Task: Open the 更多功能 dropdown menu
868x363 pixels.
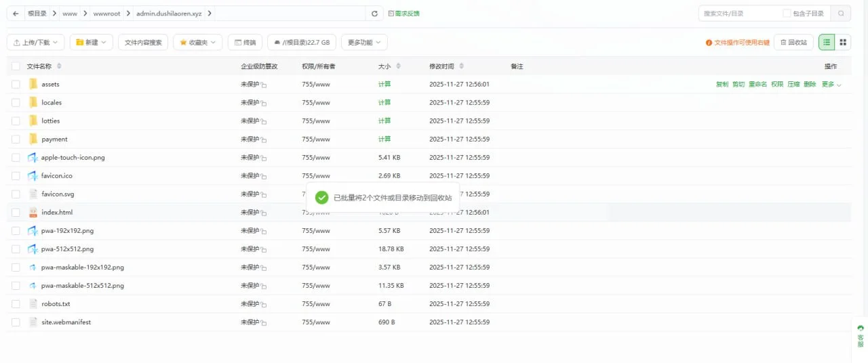Action: [x=364, y=42]
